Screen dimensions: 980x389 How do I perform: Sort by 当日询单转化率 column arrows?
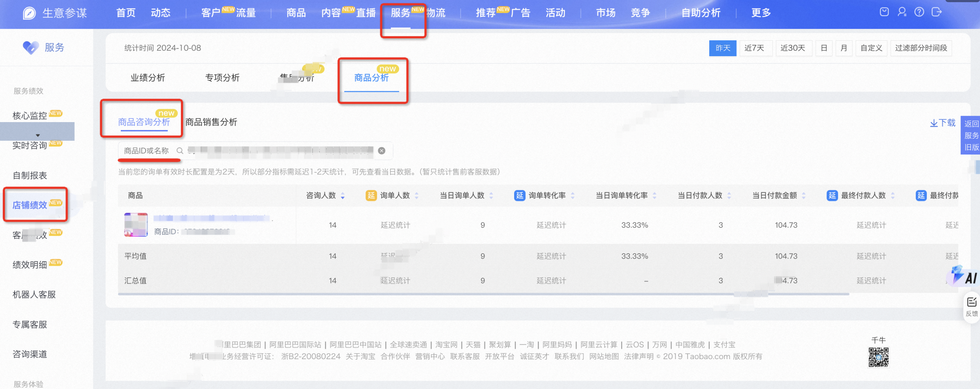tap(654, 196)
